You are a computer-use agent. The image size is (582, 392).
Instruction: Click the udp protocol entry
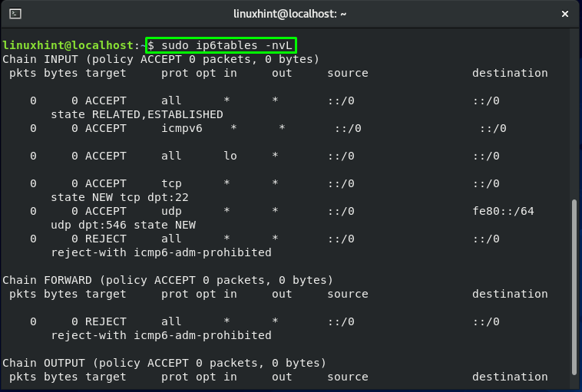tap(171, 212)
